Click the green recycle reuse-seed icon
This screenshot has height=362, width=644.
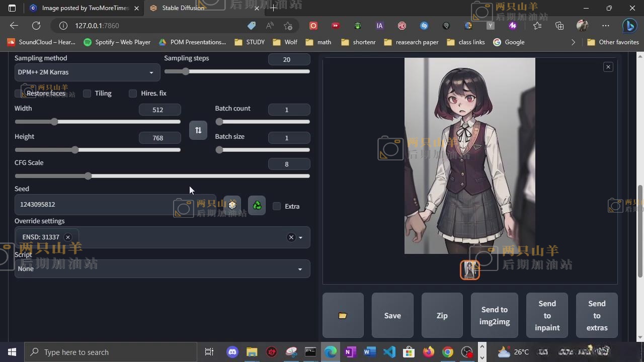(x=257, y=205)
